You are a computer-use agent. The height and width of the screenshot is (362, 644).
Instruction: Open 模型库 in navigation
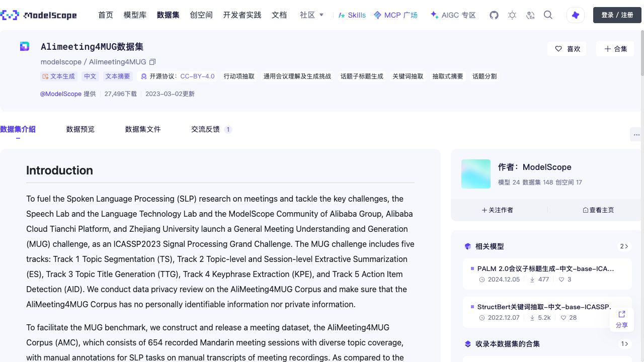click(x=135, y=15)
